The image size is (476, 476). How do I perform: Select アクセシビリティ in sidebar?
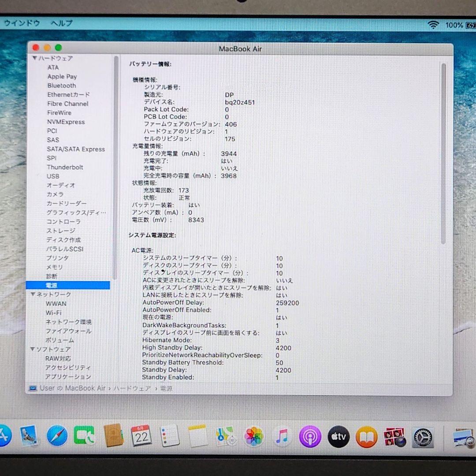point(68,368)
